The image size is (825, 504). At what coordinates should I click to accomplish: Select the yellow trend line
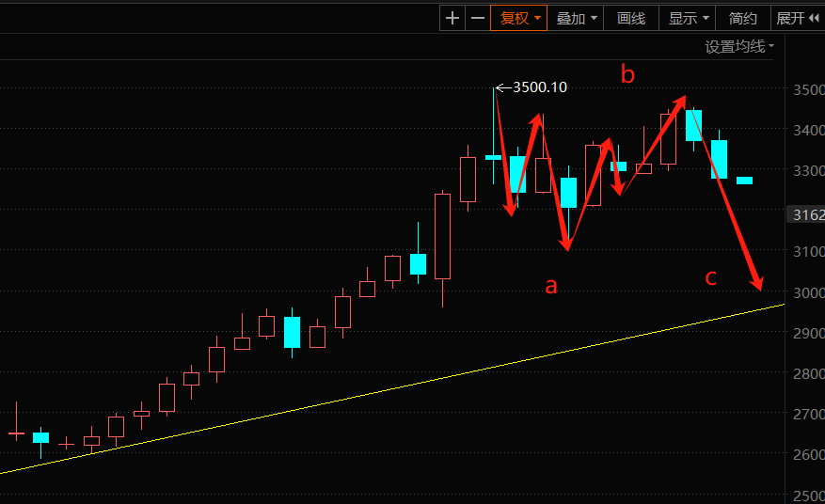(392, 388)
